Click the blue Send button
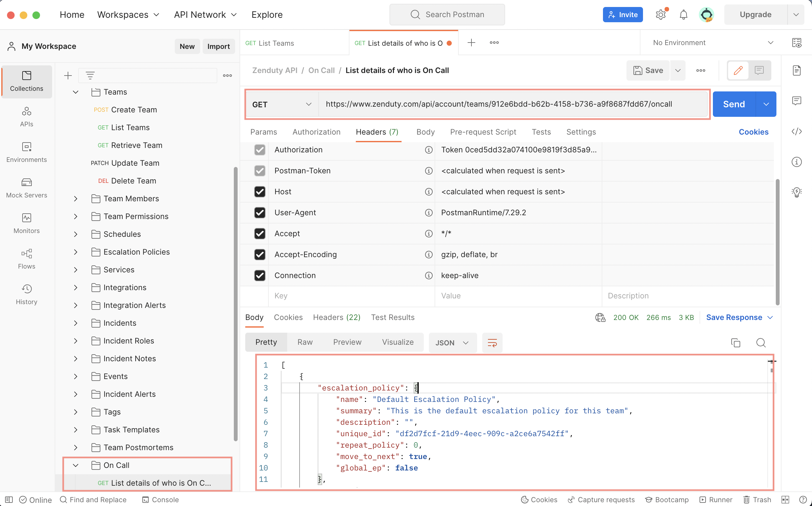 tap(734, 104)
